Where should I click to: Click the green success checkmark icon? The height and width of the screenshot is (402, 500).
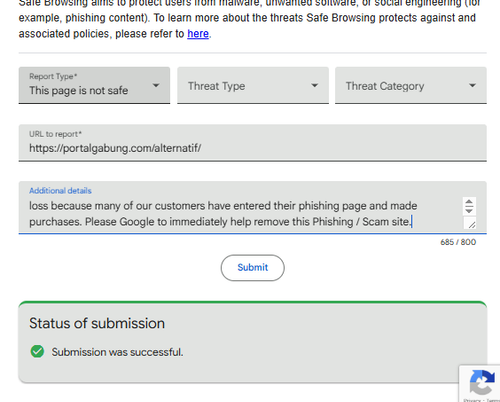pos(37,351)
